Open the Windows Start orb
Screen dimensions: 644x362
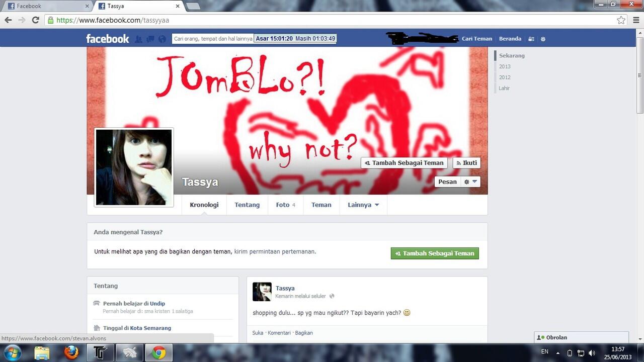coord(12,352)
